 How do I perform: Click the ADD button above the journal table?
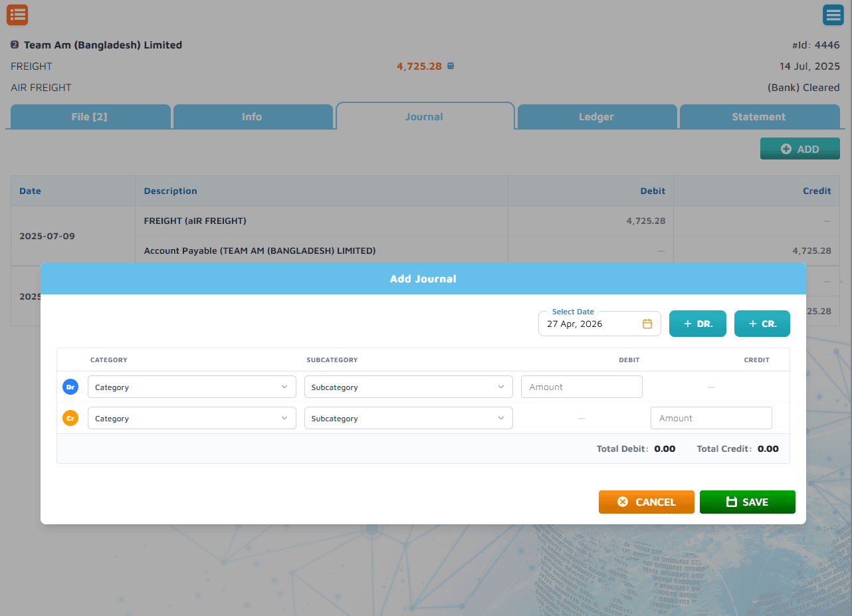click(800, 149)
